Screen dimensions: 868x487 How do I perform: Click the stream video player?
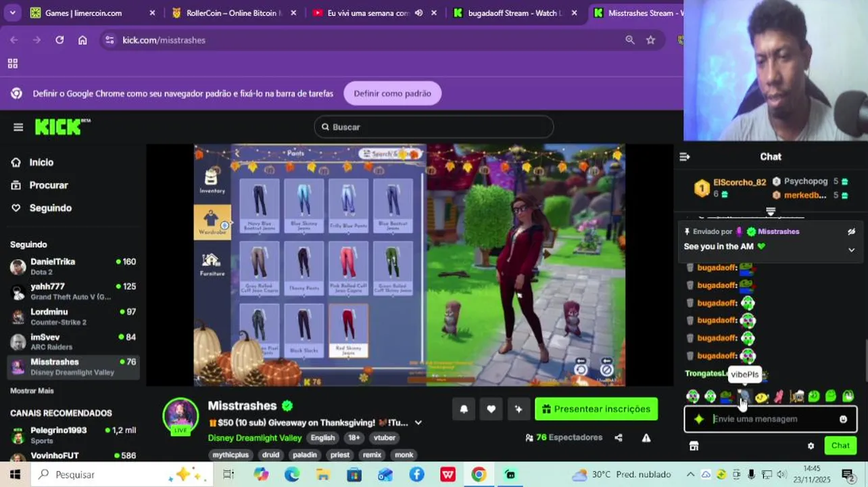point(410,265)
